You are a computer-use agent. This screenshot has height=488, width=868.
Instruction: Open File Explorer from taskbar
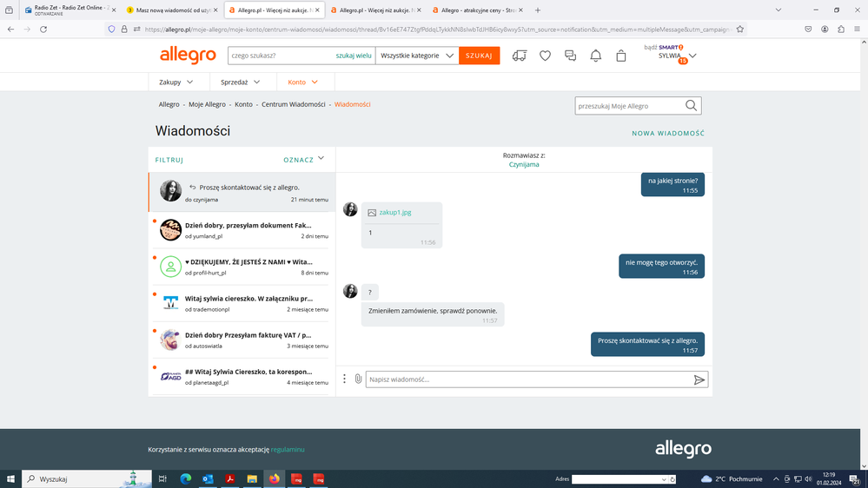(x=252, y=478)
